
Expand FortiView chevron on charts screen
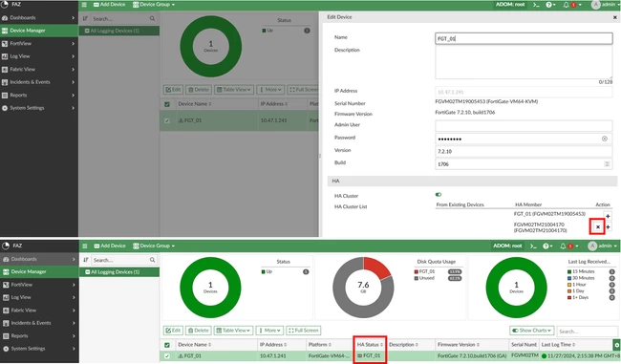pyautogui.click(x=75, y=285)
